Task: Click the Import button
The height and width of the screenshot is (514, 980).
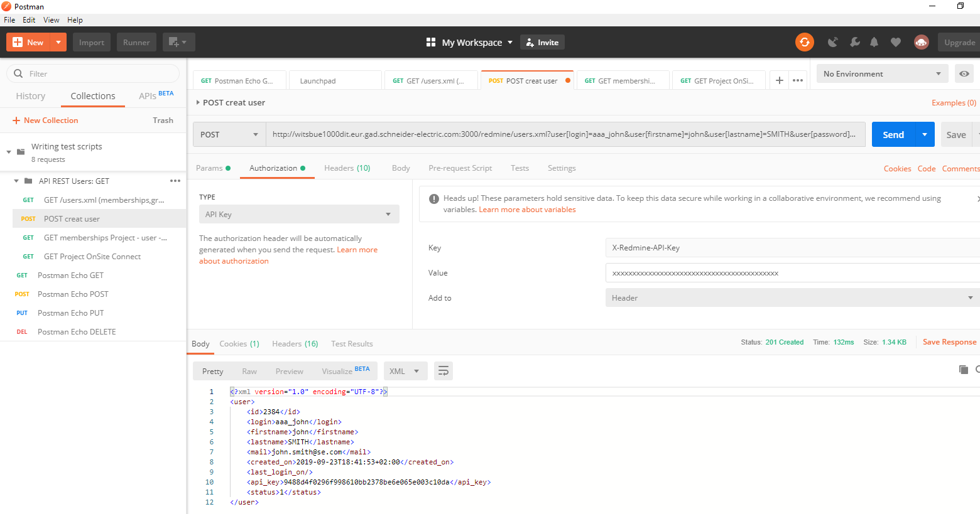Action: (92, 42)
